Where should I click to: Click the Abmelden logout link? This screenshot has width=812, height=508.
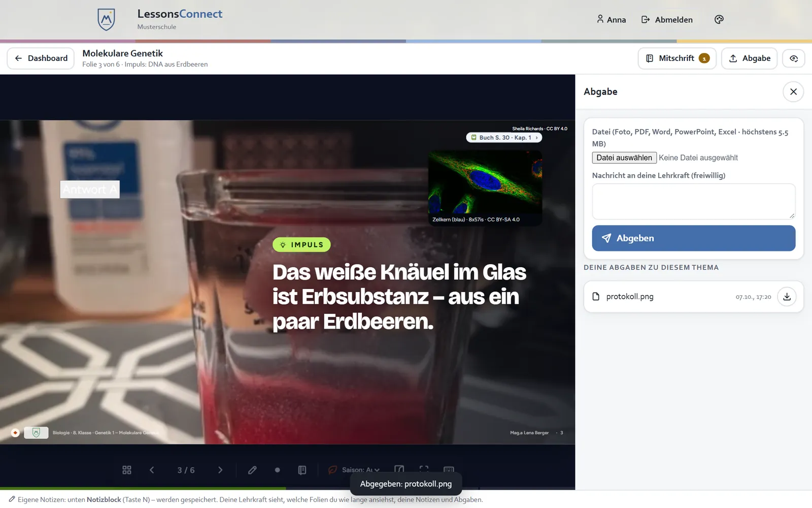(667, 19)
